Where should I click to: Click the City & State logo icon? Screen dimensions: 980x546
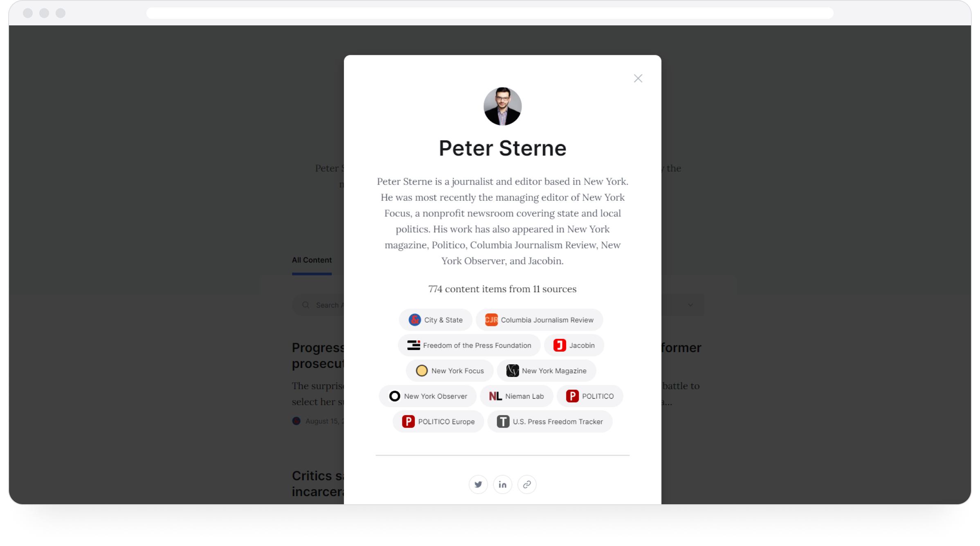click(415, 320)
